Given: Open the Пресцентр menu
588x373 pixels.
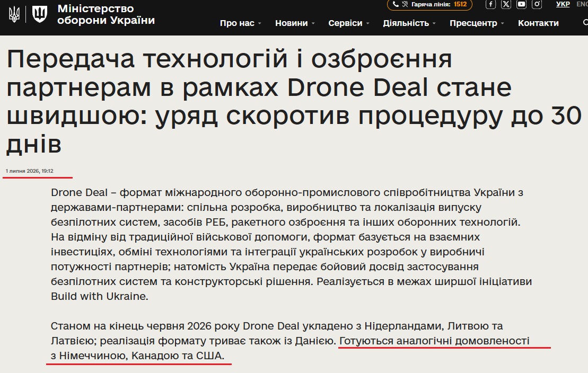Looking at the screenshot, I should tap(473, 23).
